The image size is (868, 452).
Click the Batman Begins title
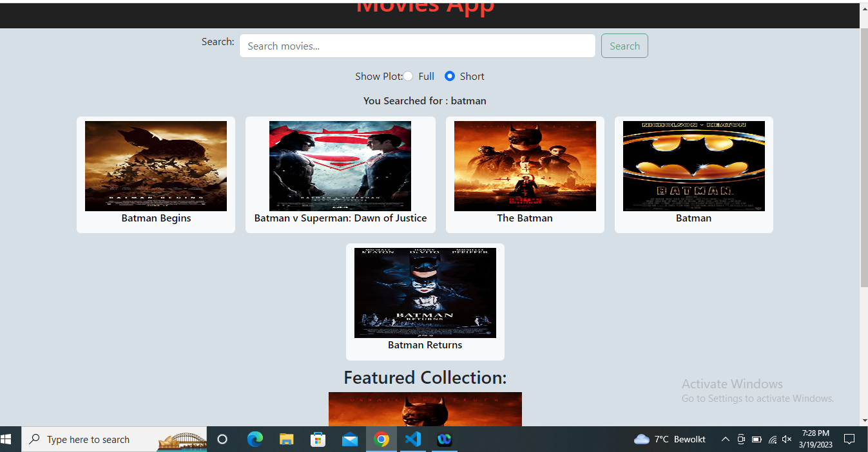click(156, 218)
